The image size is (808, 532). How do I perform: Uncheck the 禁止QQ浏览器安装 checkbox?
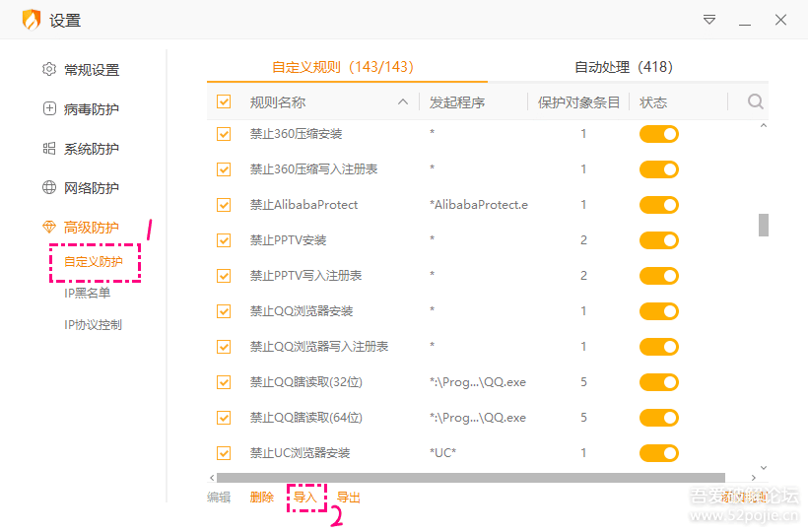224,311
